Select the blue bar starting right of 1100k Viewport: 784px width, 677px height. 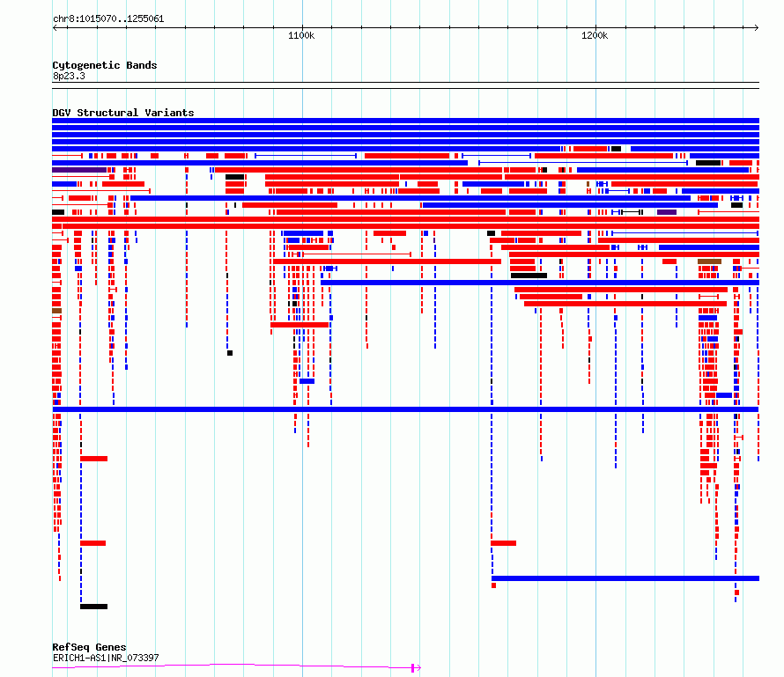(x=540, y=283)
